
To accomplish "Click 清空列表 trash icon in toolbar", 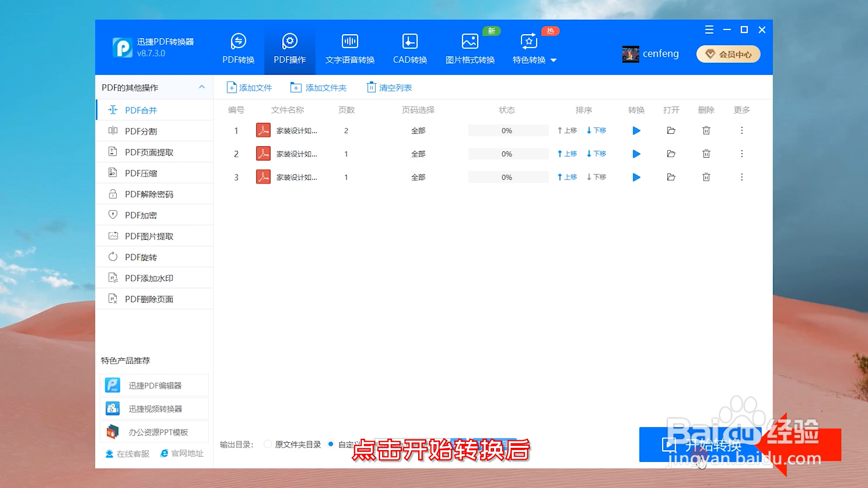I will click(x=371, y=87).
